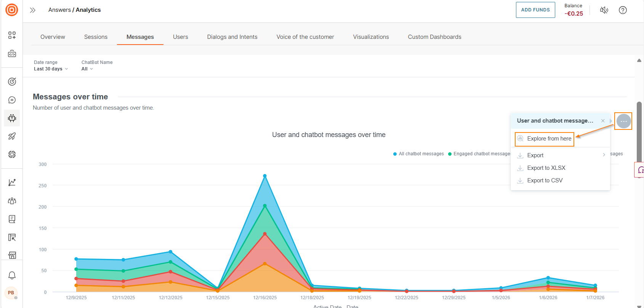Switch to the Sessions tab
Screen dimensions: 644x308
96,37
